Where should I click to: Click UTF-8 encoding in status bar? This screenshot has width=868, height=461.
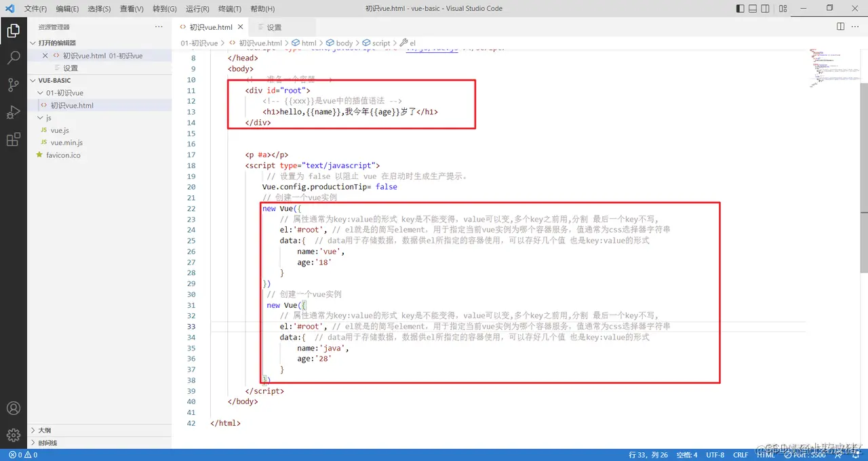[x=715, y=455]
